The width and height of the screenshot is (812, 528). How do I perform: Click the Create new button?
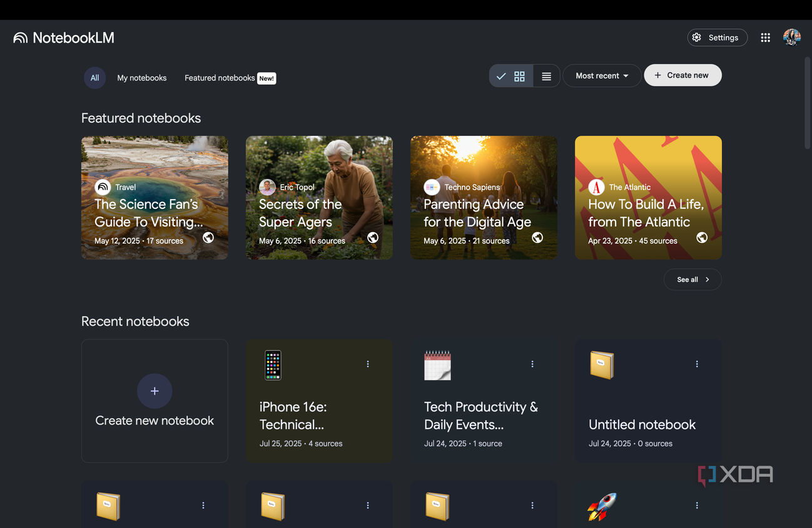683,75
